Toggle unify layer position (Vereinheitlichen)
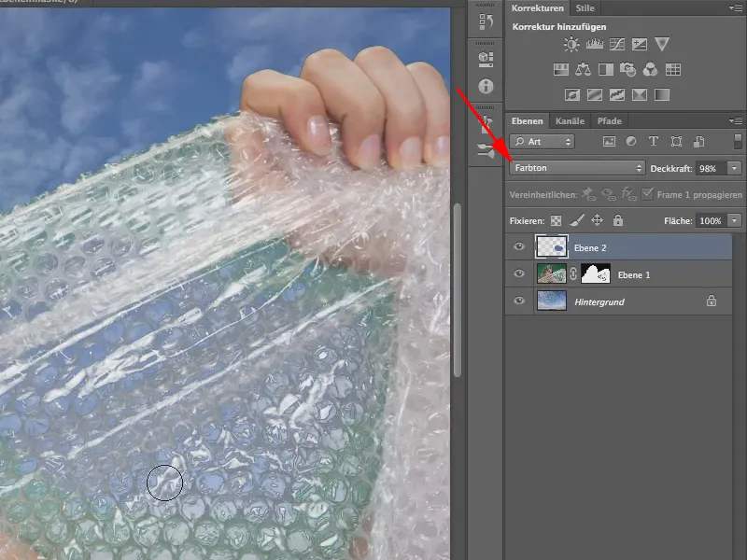 [x=588, y=194]
